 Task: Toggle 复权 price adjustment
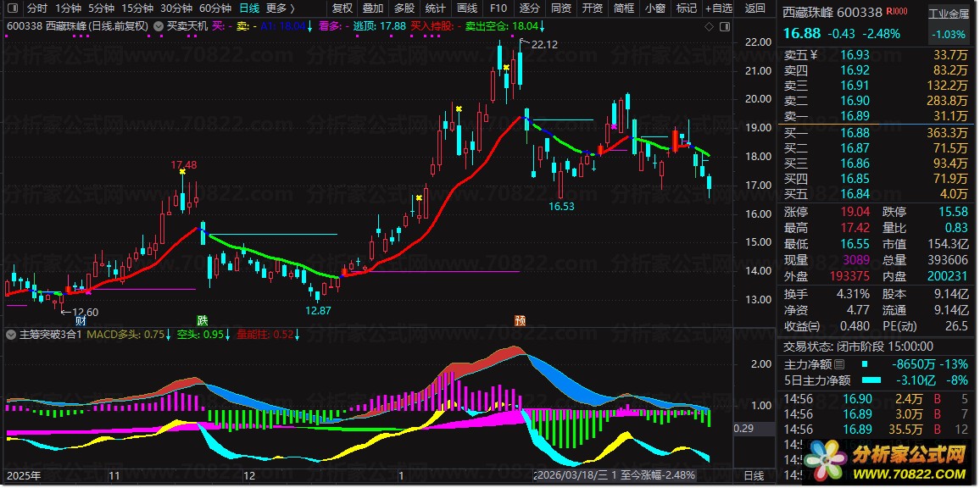pyautogui.click(x=342, y=8)
